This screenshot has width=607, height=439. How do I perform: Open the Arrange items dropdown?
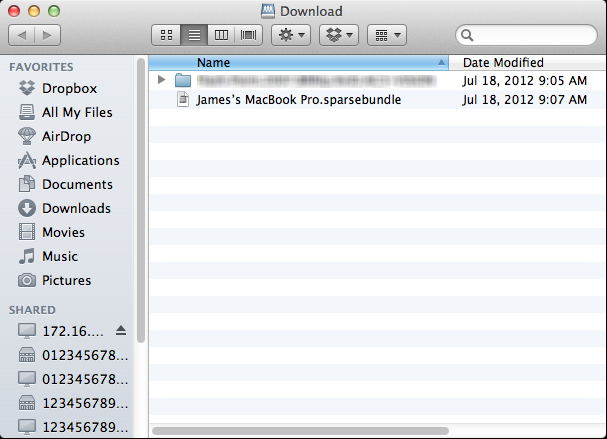point(386,35)
